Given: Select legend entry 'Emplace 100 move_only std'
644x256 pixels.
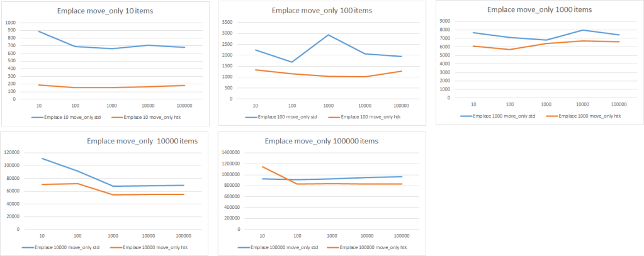Looking at the screenshot, I should (x=281, y=117).
